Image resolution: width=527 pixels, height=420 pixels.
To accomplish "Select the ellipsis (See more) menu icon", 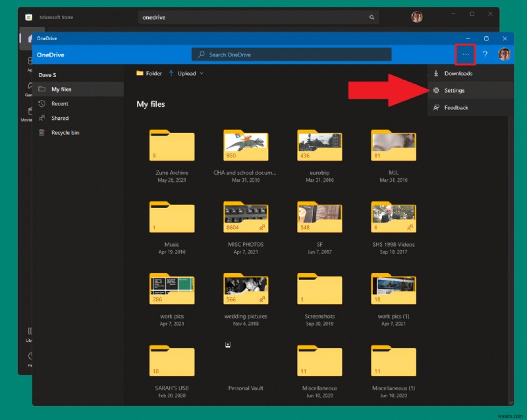I will pyautogui.click(x=466, y=55).
